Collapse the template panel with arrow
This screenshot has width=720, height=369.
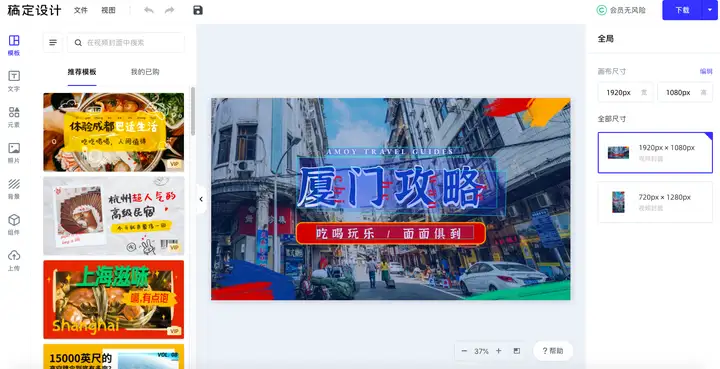[x=201, y=199]
